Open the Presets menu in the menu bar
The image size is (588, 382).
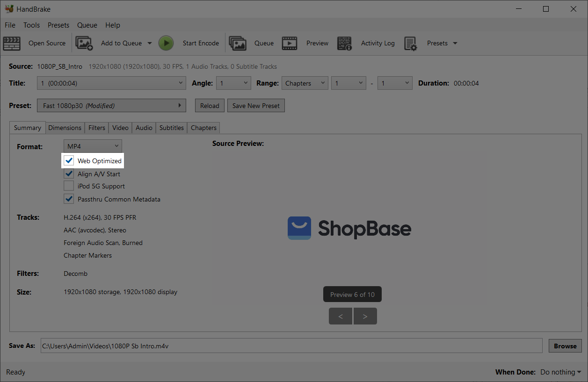point(58,25)
